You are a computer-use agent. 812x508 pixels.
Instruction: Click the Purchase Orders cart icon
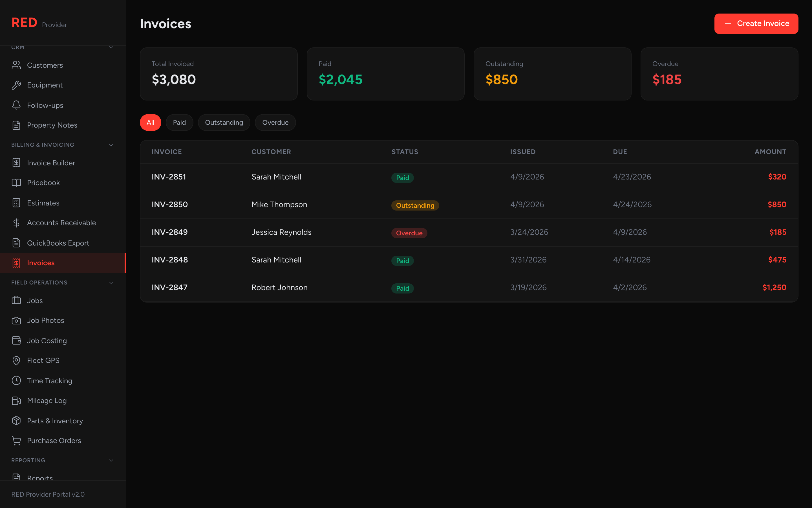tap(16, 441)
